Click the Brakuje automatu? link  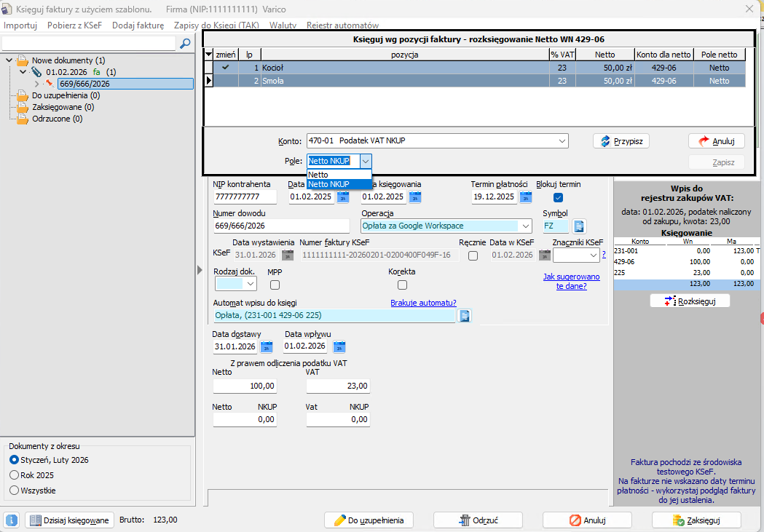(423, 303)
